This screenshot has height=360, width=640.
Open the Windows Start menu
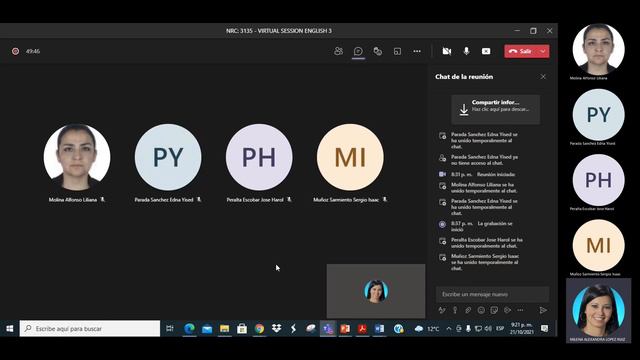tap(10, 329)
